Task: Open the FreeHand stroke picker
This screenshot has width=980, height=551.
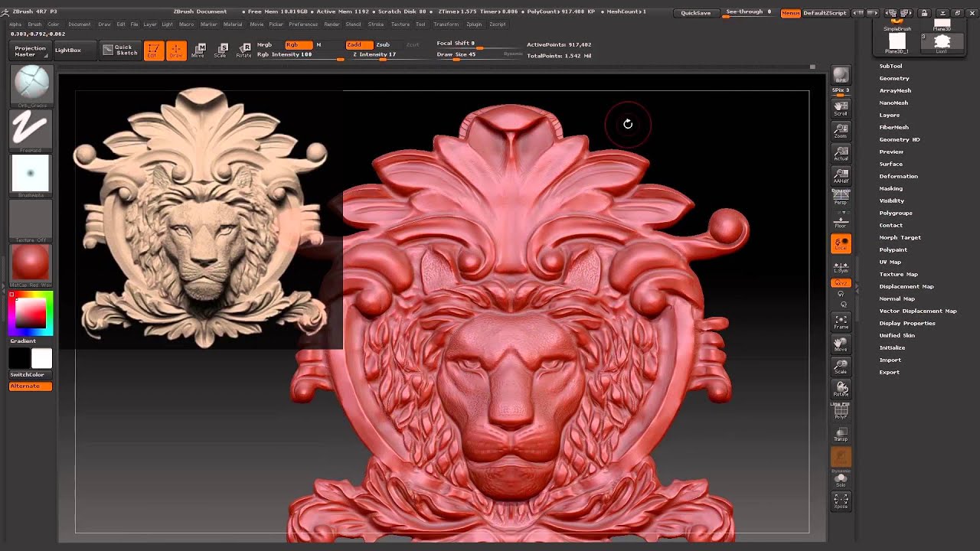Action: [31, 130]
